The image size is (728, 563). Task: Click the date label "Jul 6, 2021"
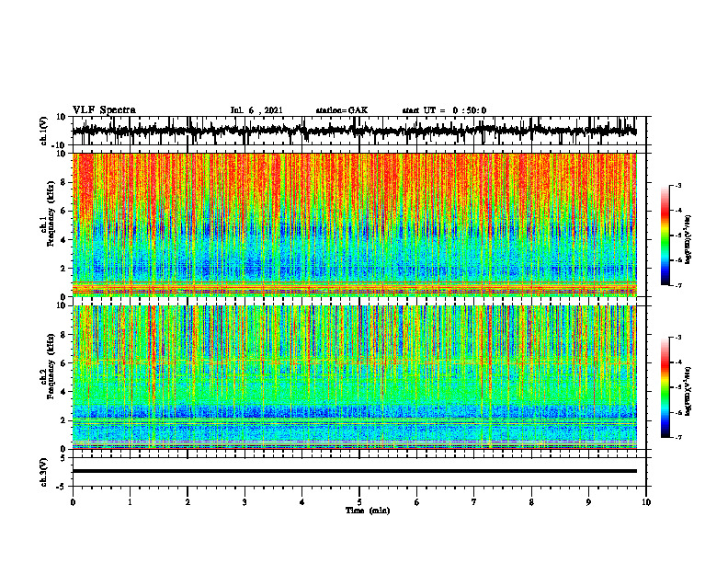[x=256, y=110]
